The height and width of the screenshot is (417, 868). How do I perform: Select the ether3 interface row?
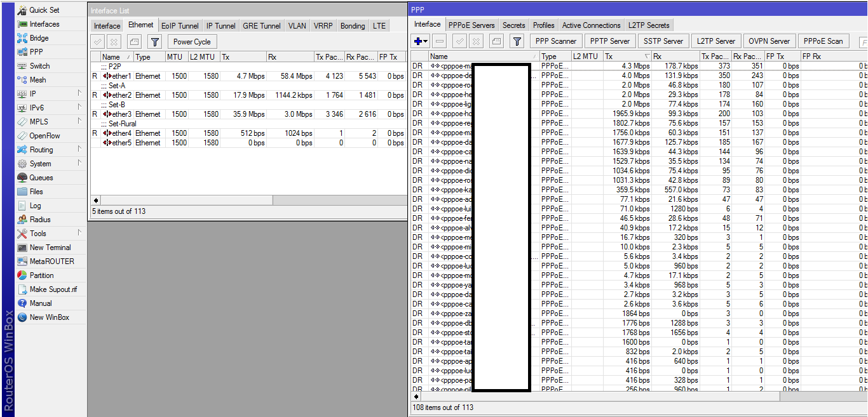(248, 114)
